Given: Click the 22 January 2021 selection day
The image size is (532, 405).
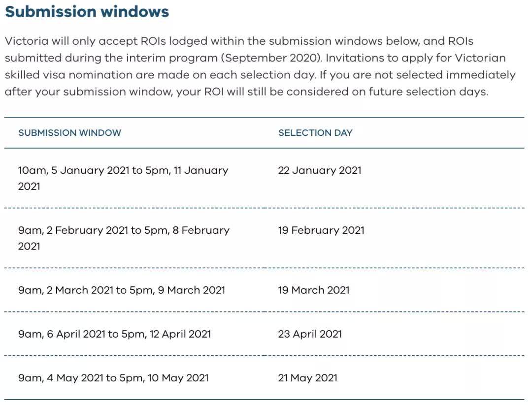Looking at the screenshot, I should (x=319, y=170).
